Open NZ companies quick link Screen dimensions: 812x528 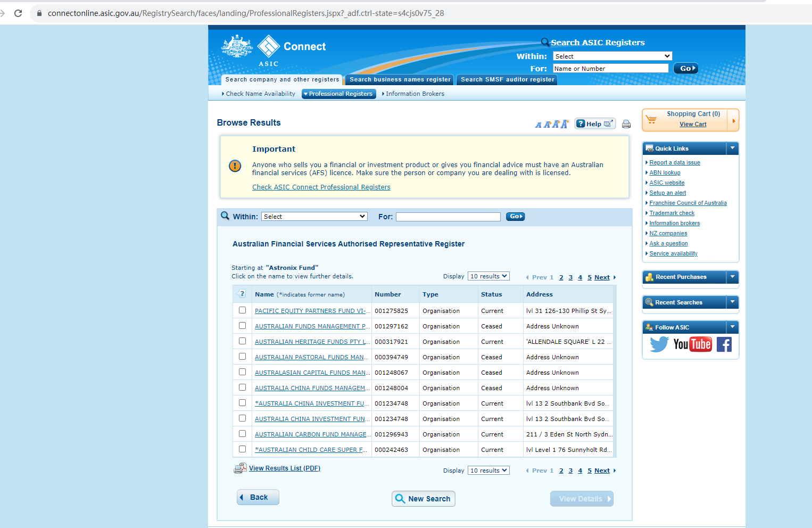click(x=668, y=233)
